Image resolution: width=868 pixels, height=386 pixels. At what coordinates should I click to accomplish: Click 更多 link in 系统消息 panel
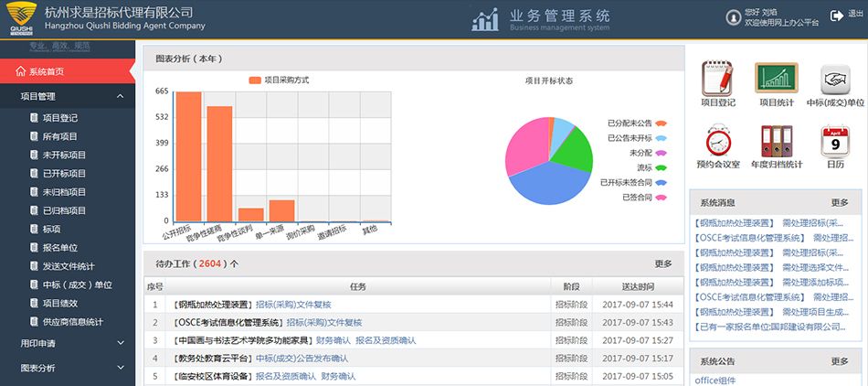point(839,202)
